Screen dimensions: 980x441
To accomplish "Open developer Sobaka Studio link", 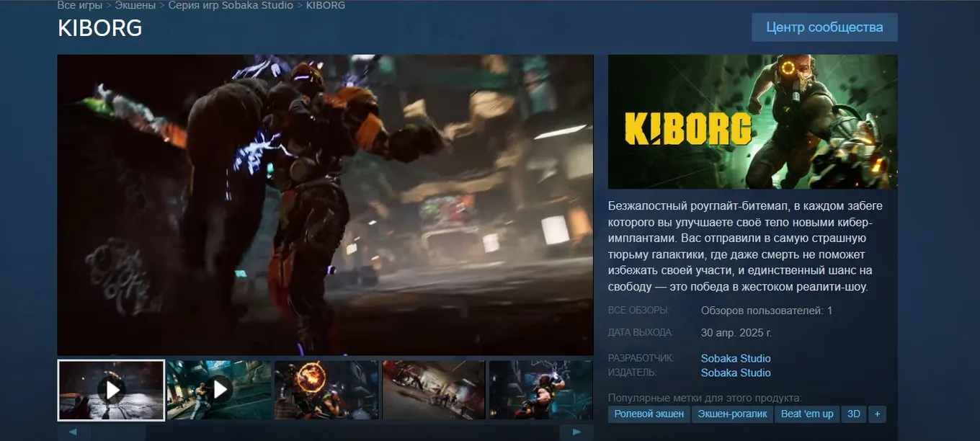I will (736, 358).
